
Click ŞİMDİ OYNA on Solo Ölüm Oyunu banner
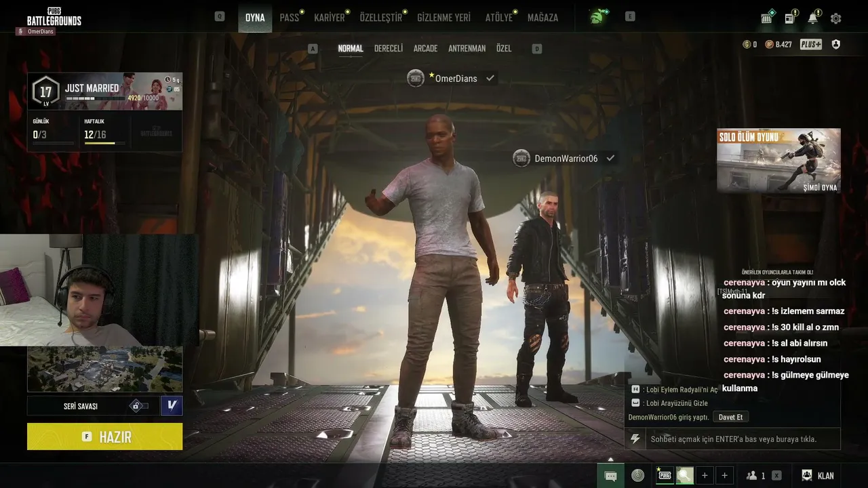(x=820, y=188)
